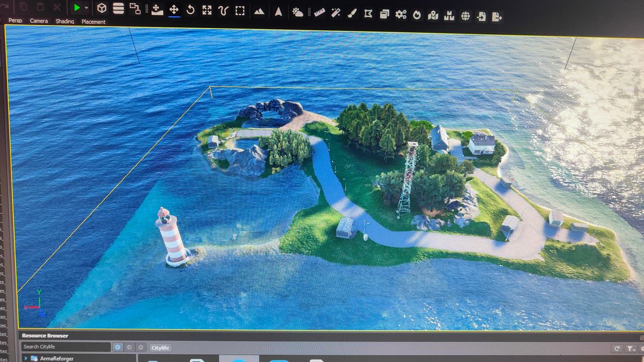Screen dimensions: 644x362
Task: Toggle the first blue Resource Browser filter
Action: [117, 347]
